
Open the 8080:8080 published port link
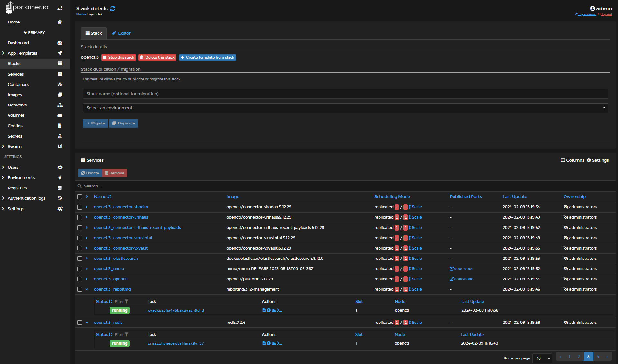[462, 279]
